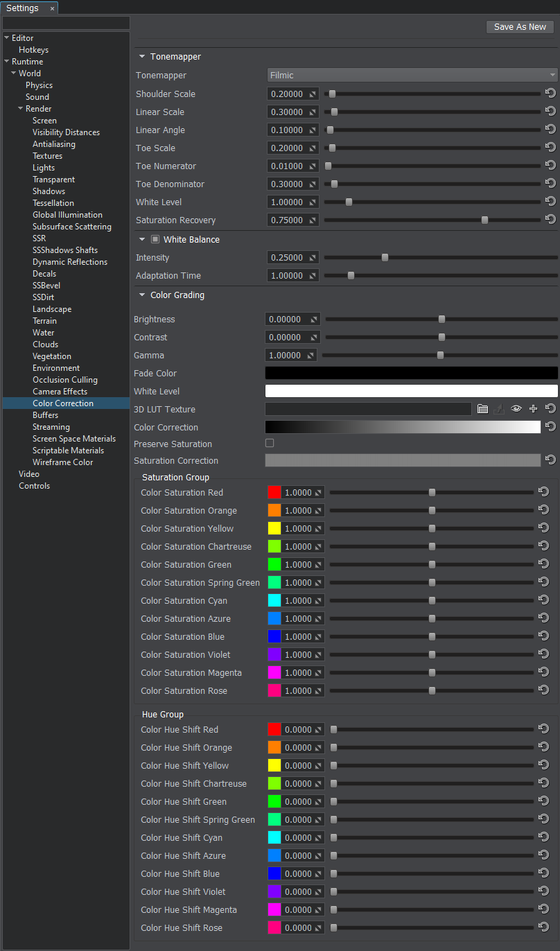Collapse the World tree node

13,73
